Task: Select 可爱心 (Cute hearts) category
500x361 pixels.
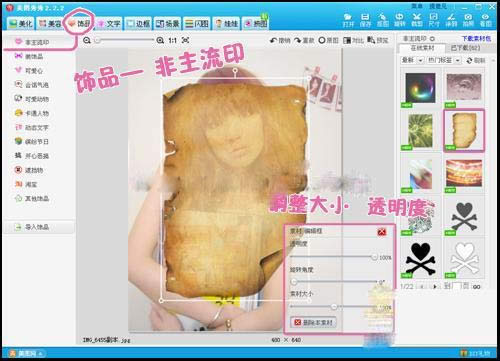Action: pyautogui.click(x=29, y=71)
